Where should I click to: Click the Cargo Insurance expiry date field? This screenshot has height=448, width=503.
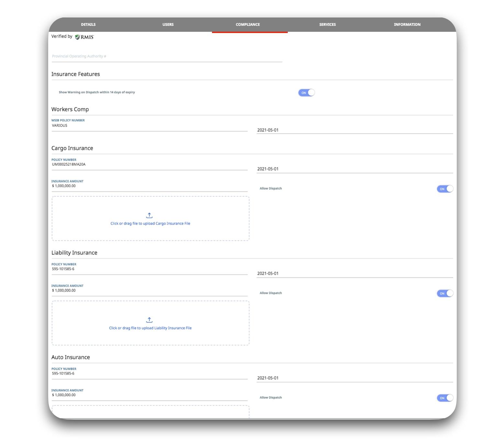[x=355, y=169]
